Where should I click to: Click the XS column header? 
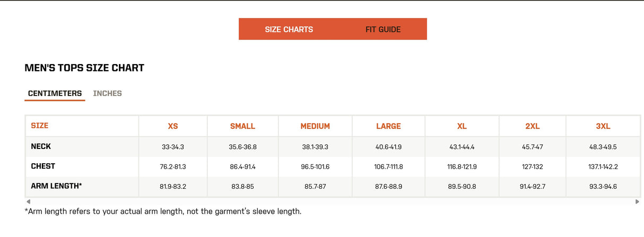coord(173,126)
